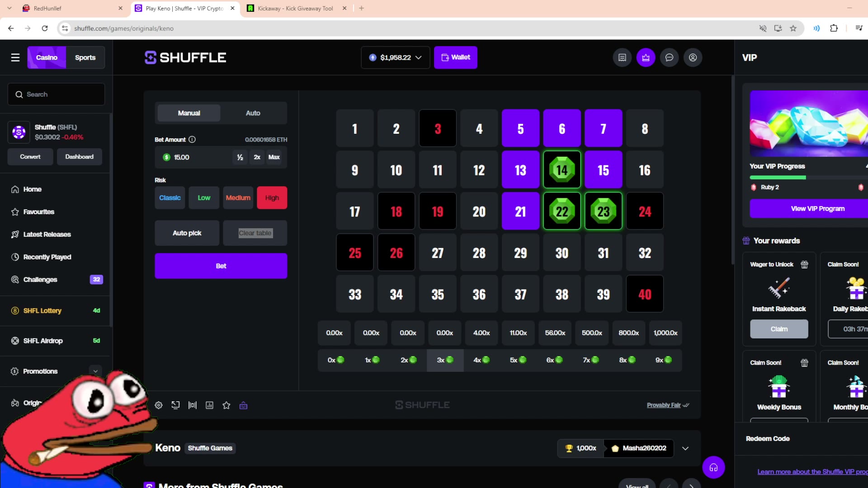Click the purple Bet button
The width and height of the screenshot is (868, 488).
(x=221, y=266)
